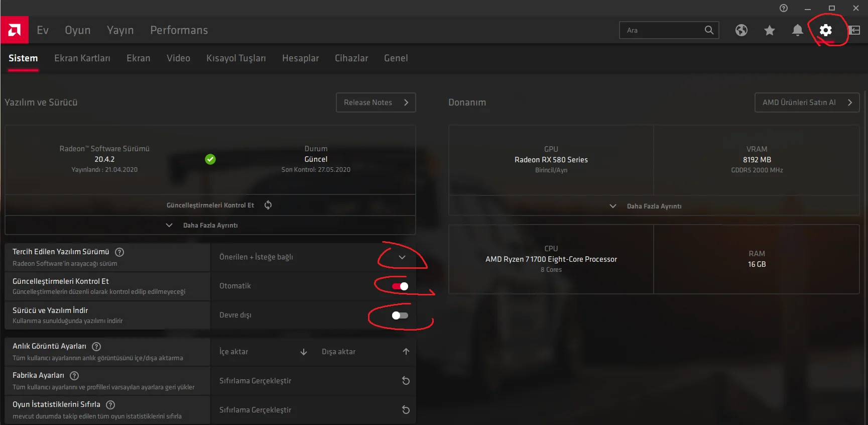The height and width of the screenshot is (425, 868).
Task: Click the reset icon for Fabrika Ayarları
Action: [x=406, y=381]
